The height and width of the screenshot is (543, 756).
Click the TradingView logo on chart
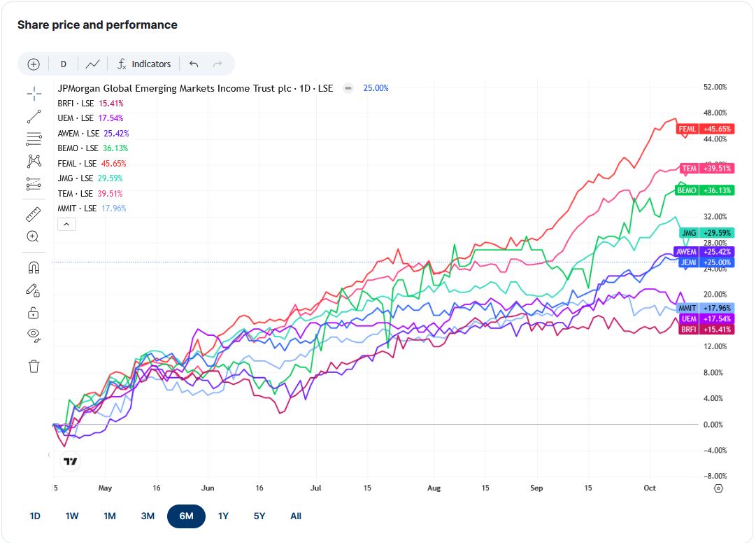point(71,462)
